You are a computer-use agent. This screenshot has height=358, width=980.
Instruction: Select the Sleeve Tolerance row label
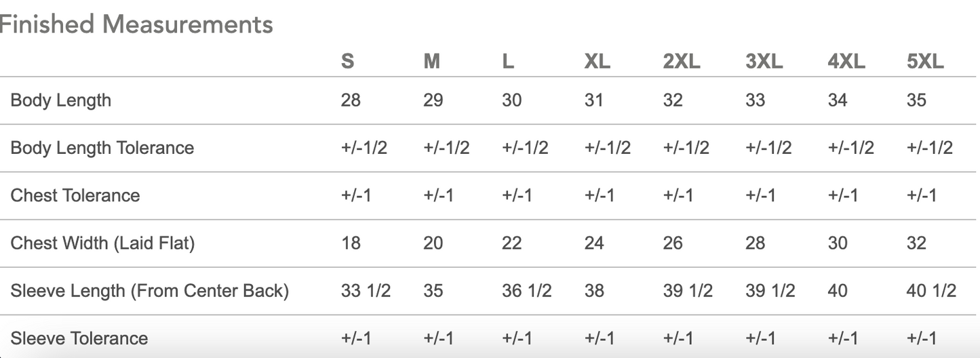click(x=79, y=338)
